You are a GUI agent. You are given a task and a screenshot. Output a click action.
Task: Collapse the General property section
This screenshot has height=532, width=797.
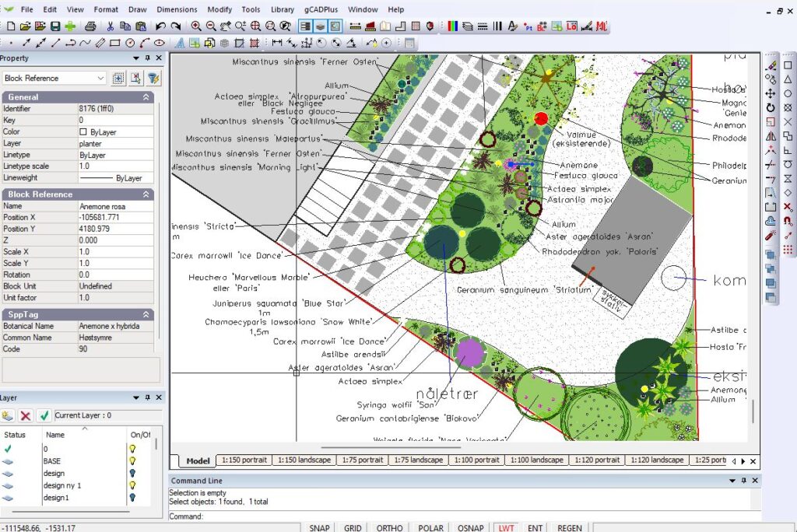tap(146, 97)
